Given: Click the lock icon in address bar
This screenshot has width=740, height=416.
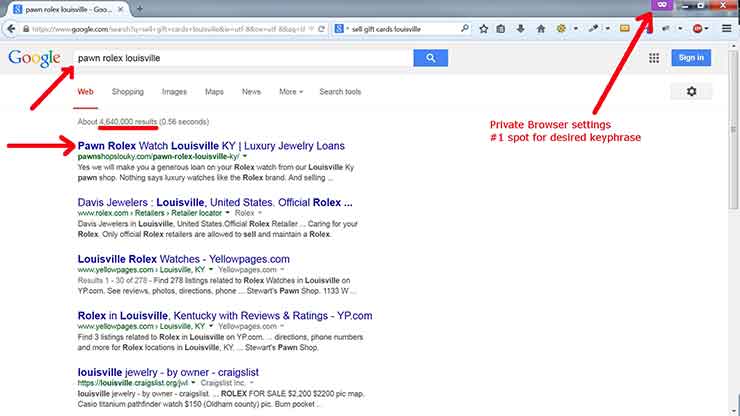Looking at the screenshot, I should pyautogui.click(x=26, y=29).
